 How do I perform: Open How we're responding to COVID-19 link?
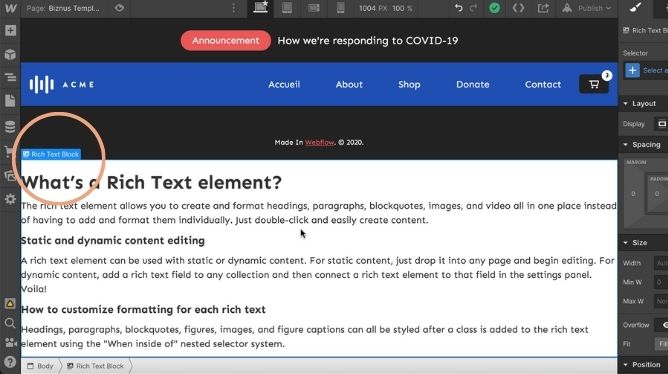click(368, 40)
